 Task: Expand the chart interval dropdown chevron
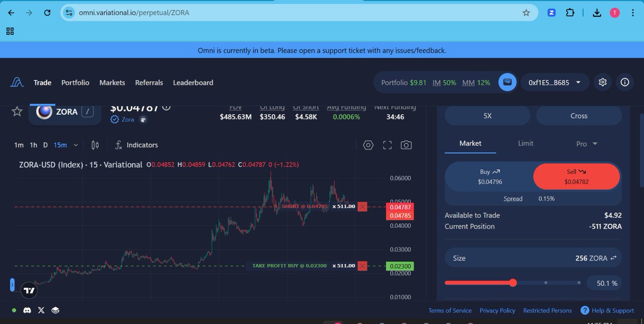pyautogui.click(x=76, y=145)
